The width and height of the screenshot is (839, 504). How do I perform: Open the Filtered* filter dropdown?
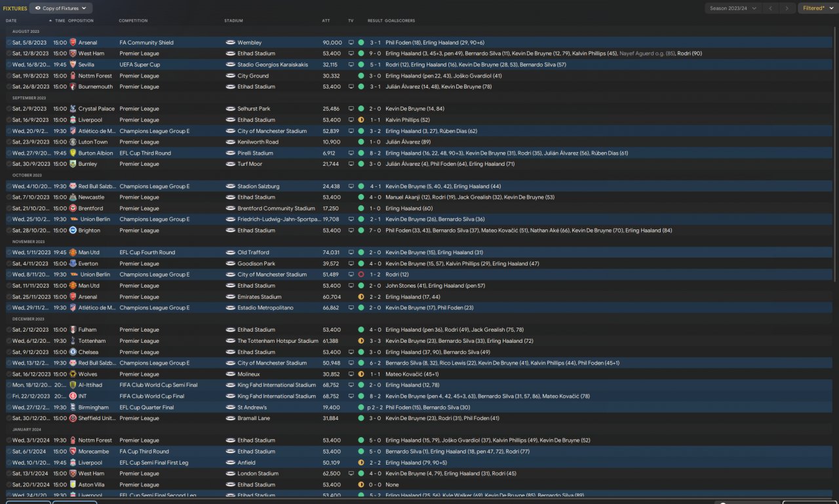click(817, 9)
